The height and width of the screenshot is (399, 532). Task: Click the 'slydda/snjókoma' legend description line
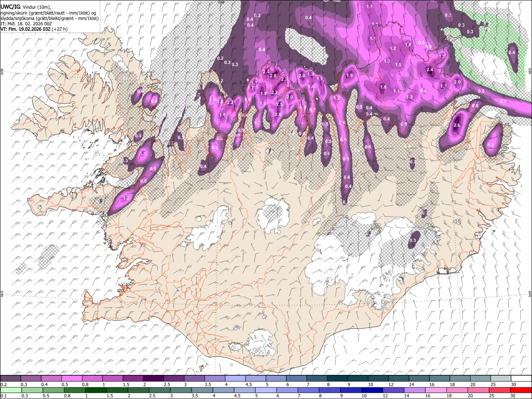(50, 18)
